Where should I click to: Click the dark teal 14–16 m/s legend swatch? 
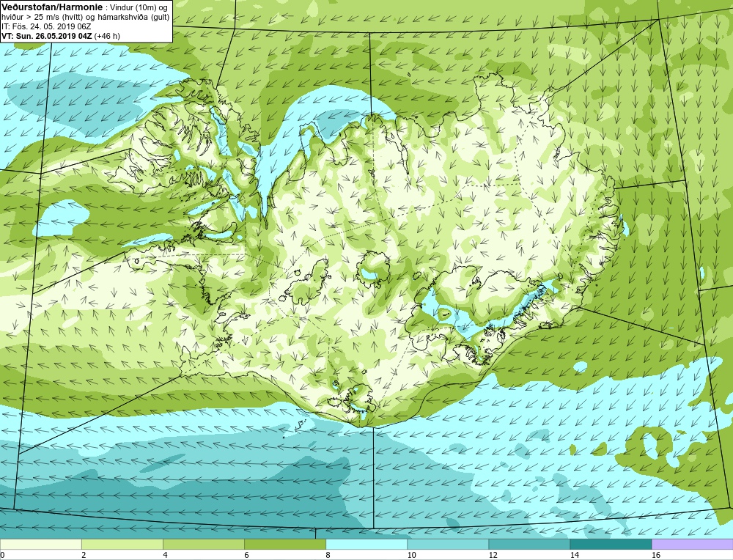coord(610,544)
